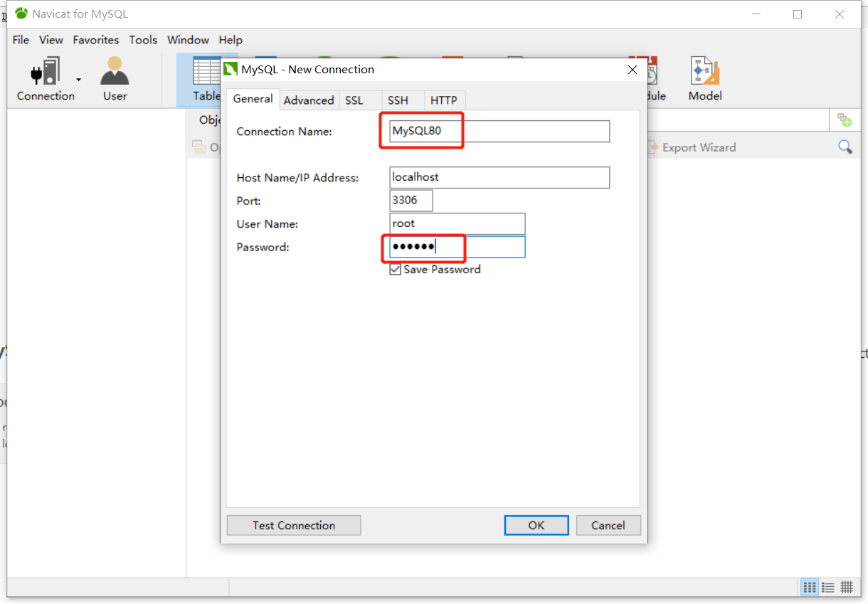Open the Favorites menu
This screenshot has height=604, width=868.
[x=96, y=40]
